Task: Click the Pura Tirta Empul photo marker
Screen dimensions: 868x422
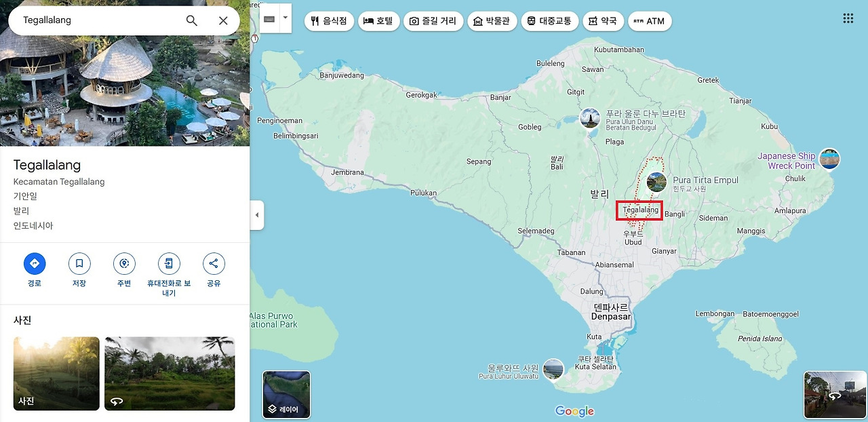Action: [656, 182]
